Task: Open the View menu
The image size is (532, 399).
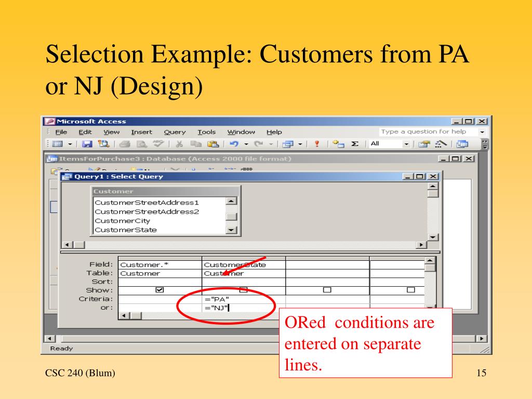Action: click(x=112, y=132)
